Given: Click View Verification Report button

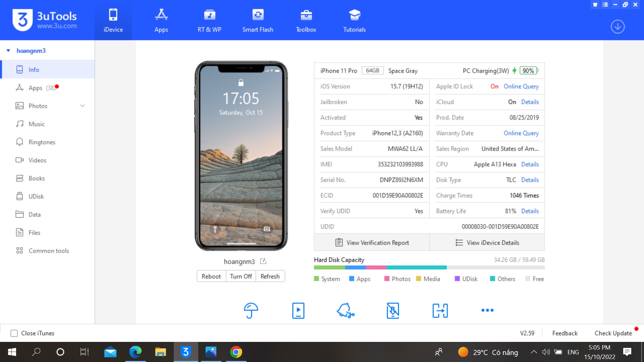Looking at the screenshot, I should 372,243.
